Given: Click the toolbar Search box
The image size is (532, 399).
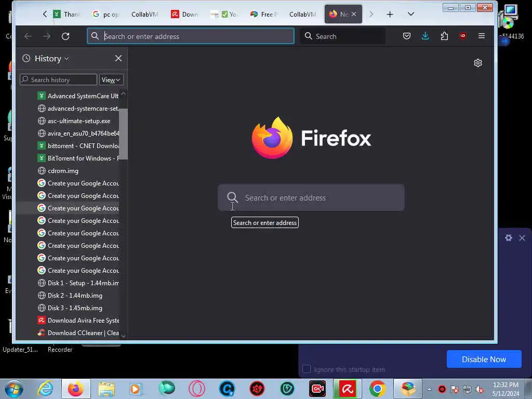Looking at the screenshot, I should 342,36.
